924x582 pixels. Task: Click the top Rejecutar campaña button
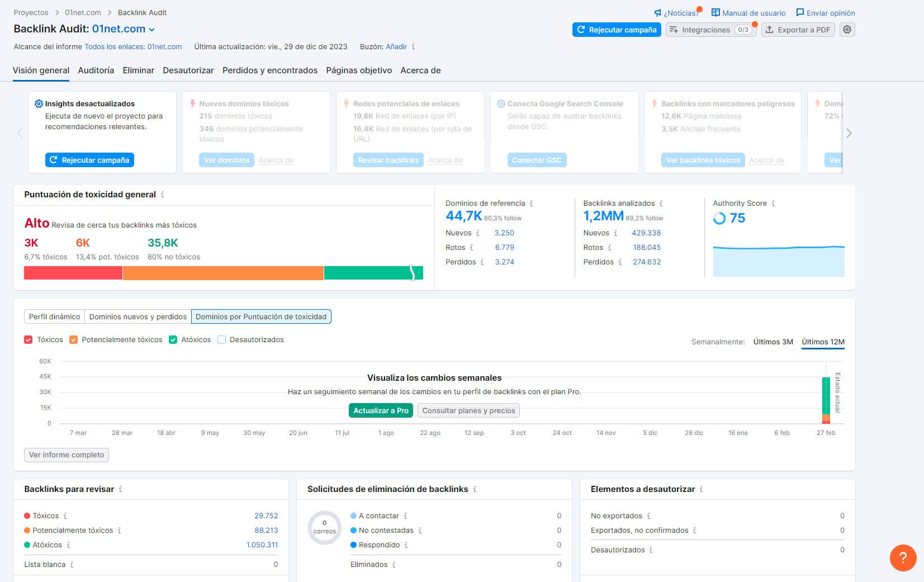617,30
